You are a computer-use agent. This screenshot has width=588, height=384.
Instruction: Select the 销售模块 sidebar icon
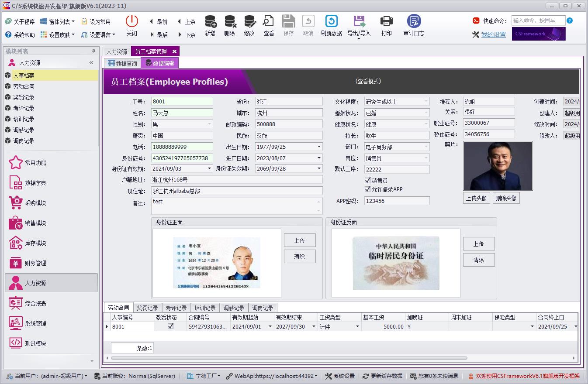coord(15,223)
